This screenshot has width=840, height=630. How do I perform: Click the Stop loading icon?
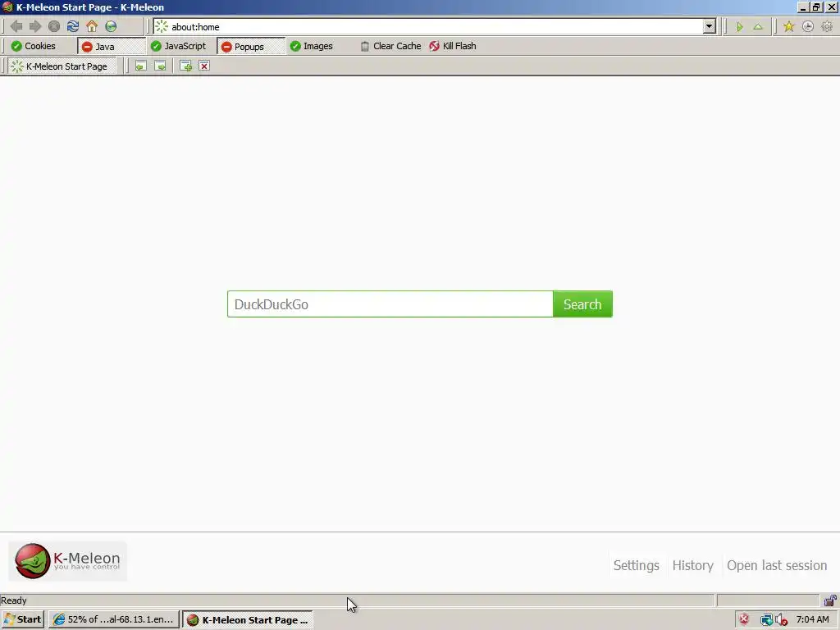(54, 26)
